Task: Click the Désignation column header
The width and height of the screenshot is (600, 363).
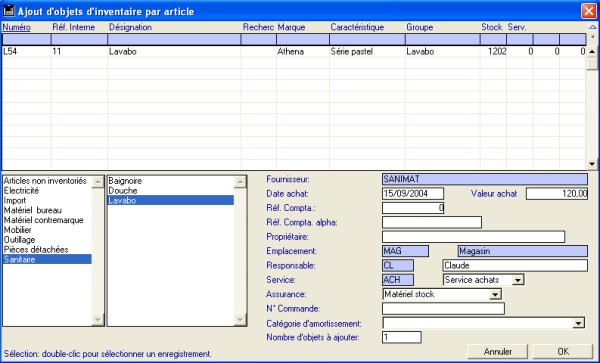Action: pos(130,27)
